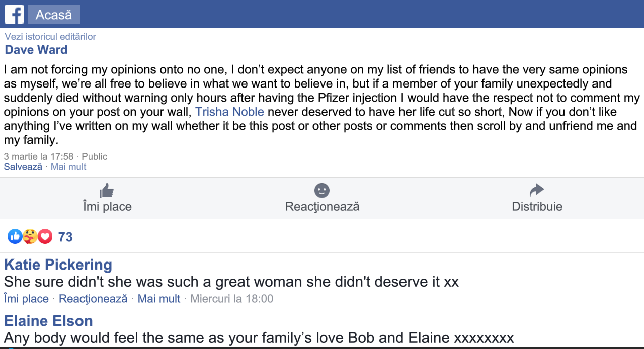This screenshot has height=349, width=644.
Task: Open Elaine Elson's profile
Action: [x=48, y=321]
